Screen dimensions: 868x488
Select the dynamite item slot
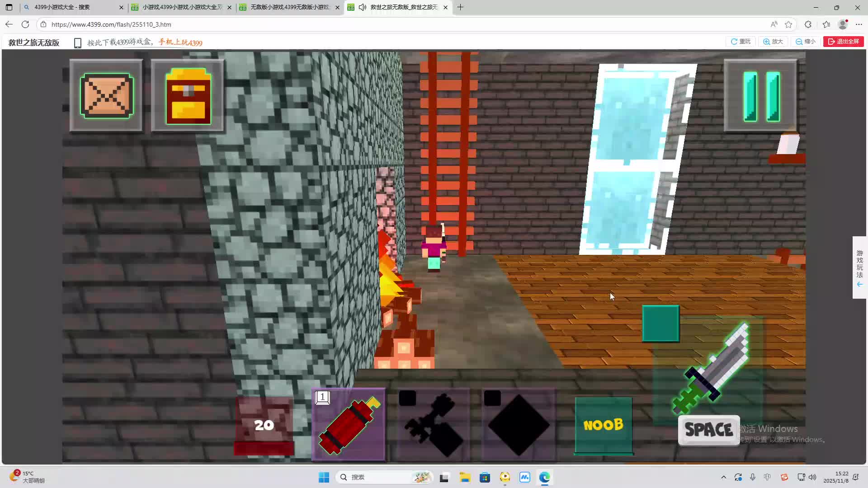tap(349, 425)
